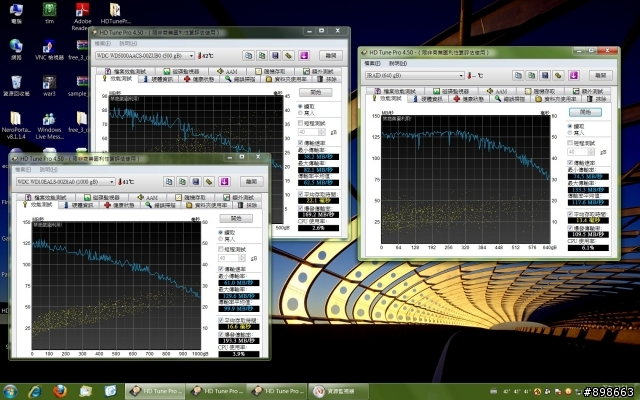Save screenshot floppy icon in WD5000AACS window
The width and height of the screenshot is (640, 400).
(x=275, y=56)
